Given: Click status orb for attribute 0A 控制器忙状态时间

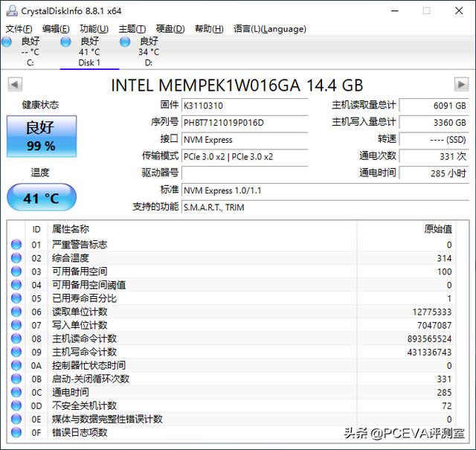Looking at the screenshot, I should pyautogui.click(x=16, y=365).
